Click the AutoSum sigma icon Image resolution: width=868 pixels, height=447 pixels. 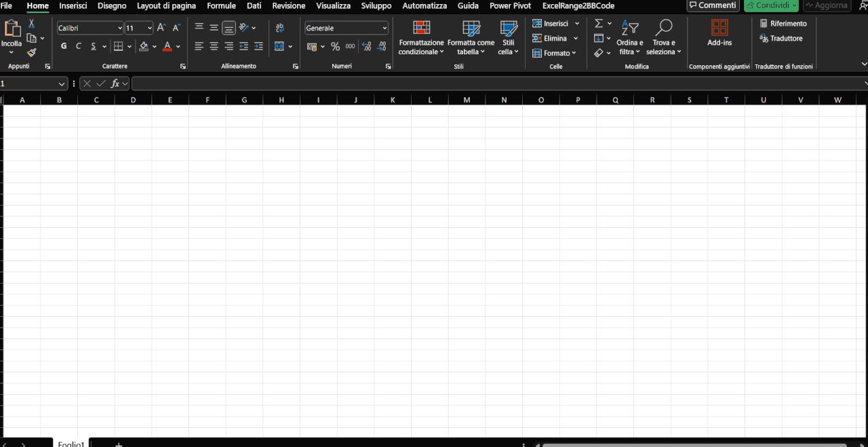pos(599,23)
